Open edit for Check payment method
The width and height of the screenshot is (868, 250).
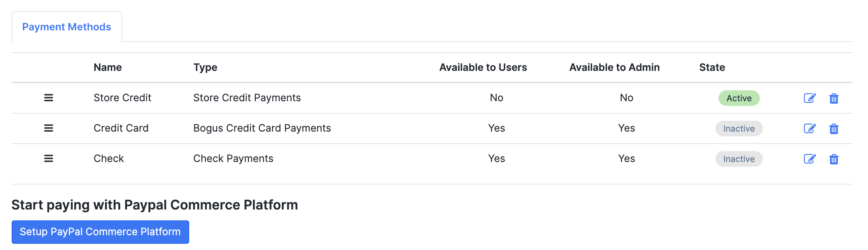point(810,159)
